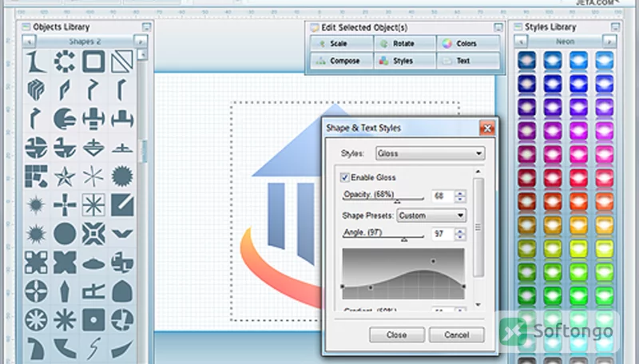Select the dashed ring shape

pyautogui.click(x=65, y=61)
